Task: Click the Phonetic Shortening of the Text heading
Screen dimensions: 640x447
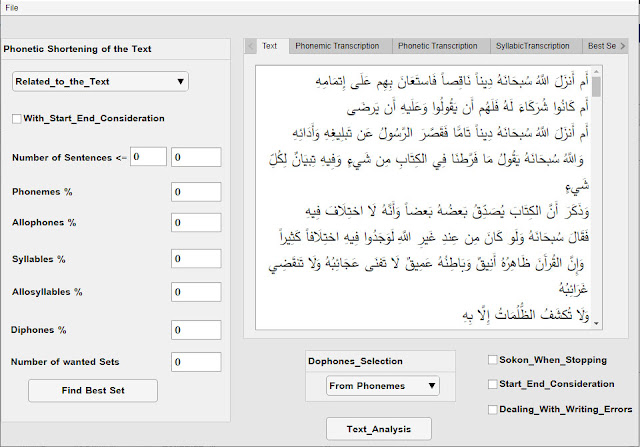Action: point(77,49)
